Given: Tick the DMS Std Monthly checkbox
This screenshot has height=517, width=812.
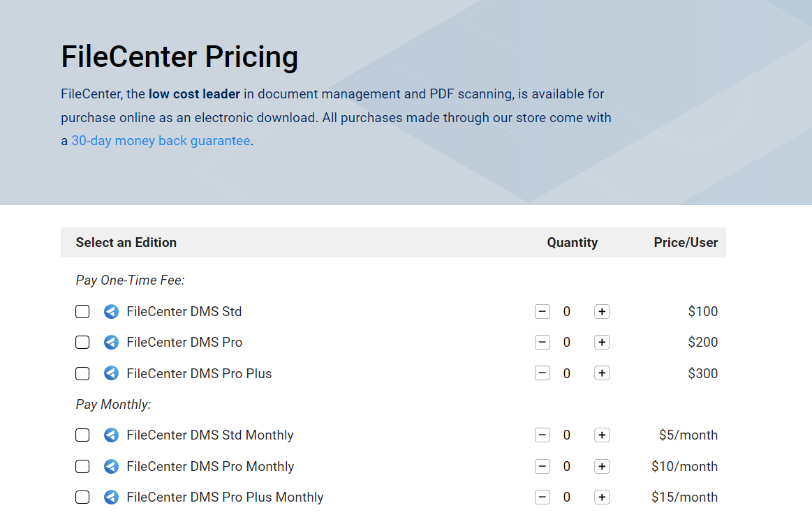Looking at the screenshot, I should click(82, 435).
